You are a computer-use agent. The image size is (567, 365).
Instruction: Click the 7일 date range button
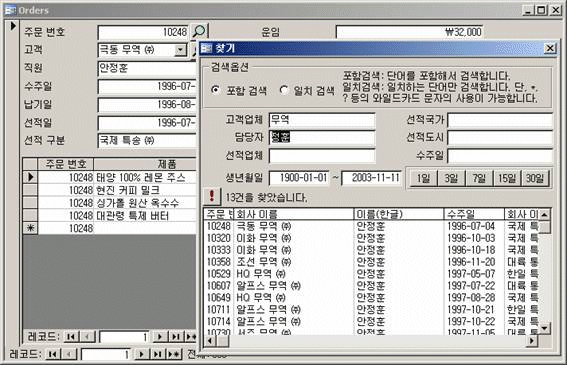tap(479, 178)
